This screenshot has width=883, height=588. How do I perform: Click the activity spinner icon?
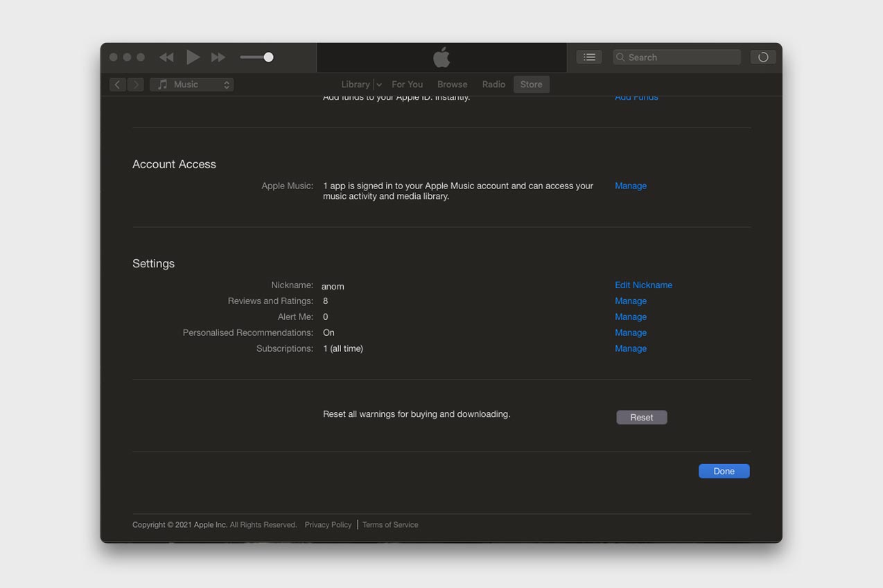click(763, 57)
